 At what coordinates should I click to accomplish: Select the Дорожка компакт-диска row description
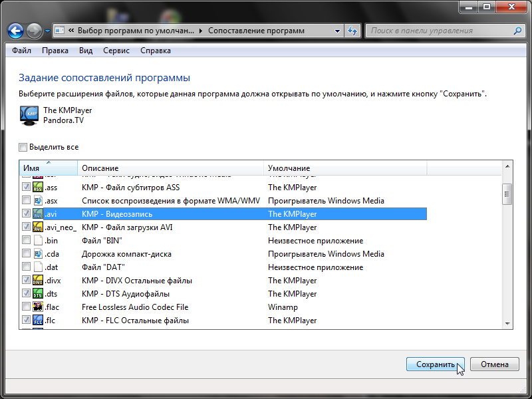(x=126, y=254)
